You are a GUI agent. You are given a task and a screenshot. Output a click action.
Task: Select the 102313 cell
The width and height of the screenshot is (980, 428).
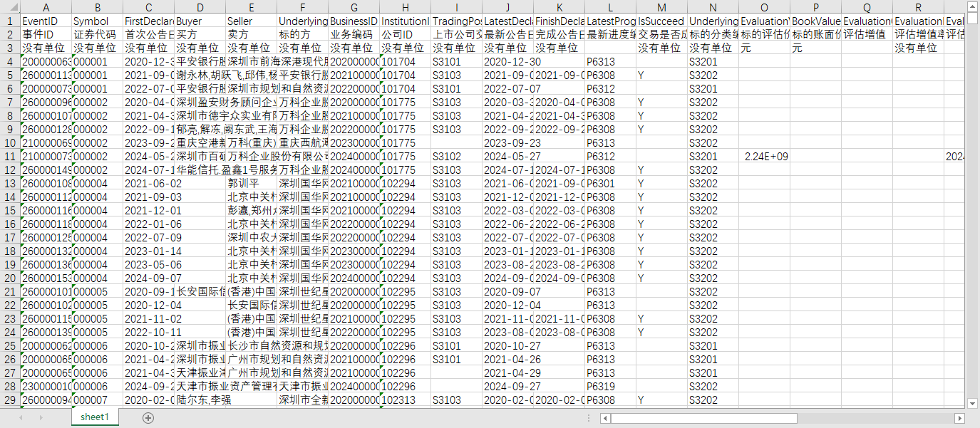(405, 400)
